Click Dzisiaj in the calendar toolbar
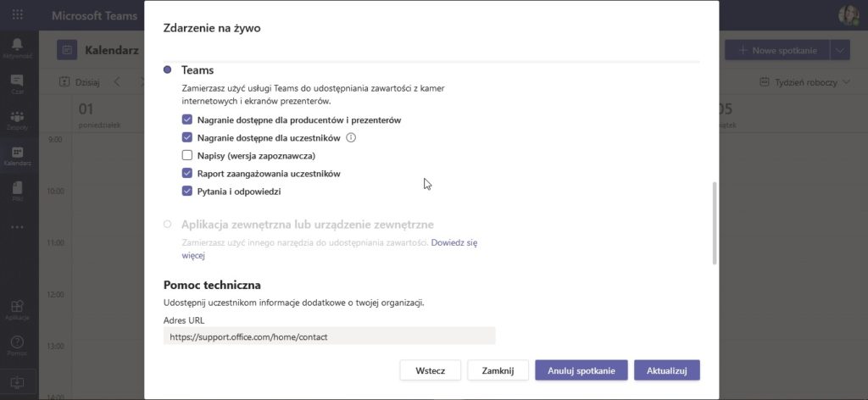This screenshot has width=868, height=400. click(80, 82)
